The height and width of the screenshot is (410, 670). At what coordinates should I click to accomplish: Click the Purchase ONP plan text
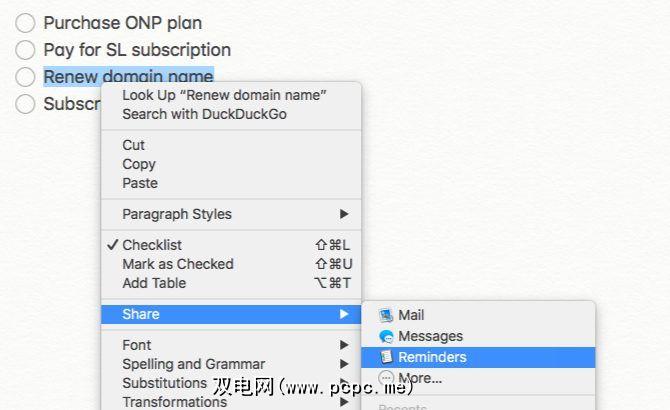[x=123, y=23]
